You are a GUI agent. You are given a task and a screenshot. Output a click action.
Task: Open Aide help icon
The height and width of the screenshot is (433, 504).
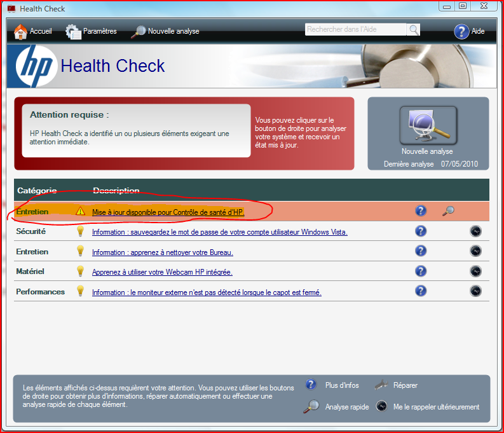(x=461, y=32)
